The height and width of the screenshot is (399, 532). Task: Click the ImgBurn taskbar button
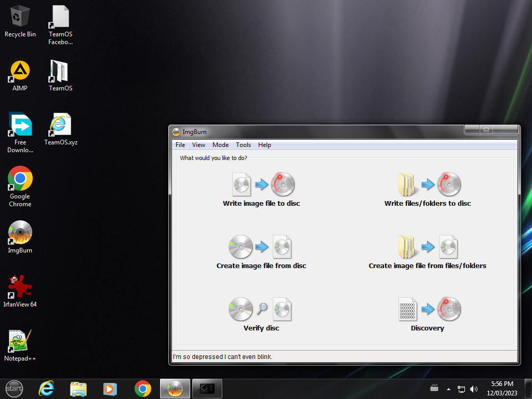pos(175,389)
